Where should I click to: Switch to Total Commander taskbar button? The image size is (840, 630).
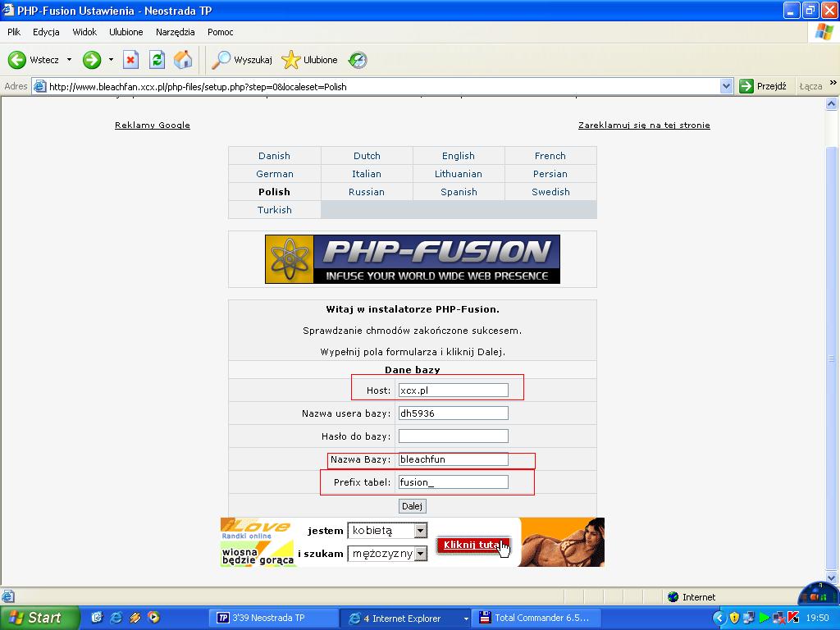[x=538, y=619]
